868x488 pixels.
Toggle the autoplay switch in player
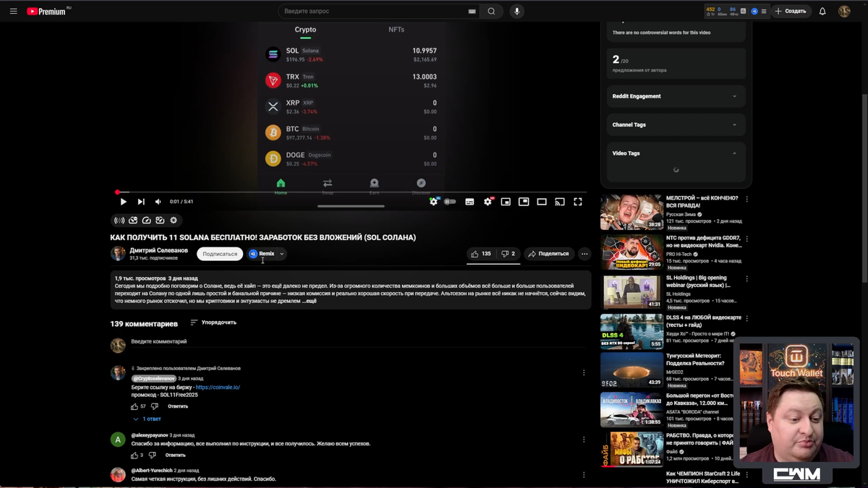coord(450,202)
